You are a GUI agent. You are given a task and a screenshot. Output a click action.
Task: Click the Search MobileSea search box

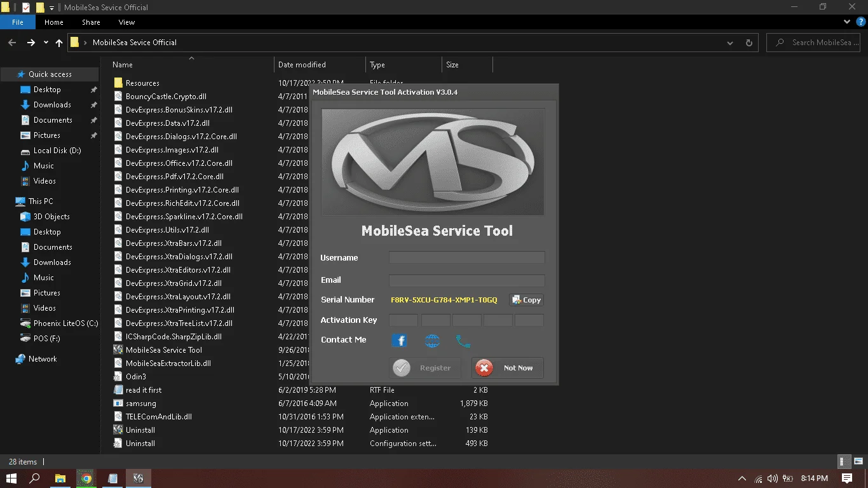pyautogui.click(x=815, y=43)
